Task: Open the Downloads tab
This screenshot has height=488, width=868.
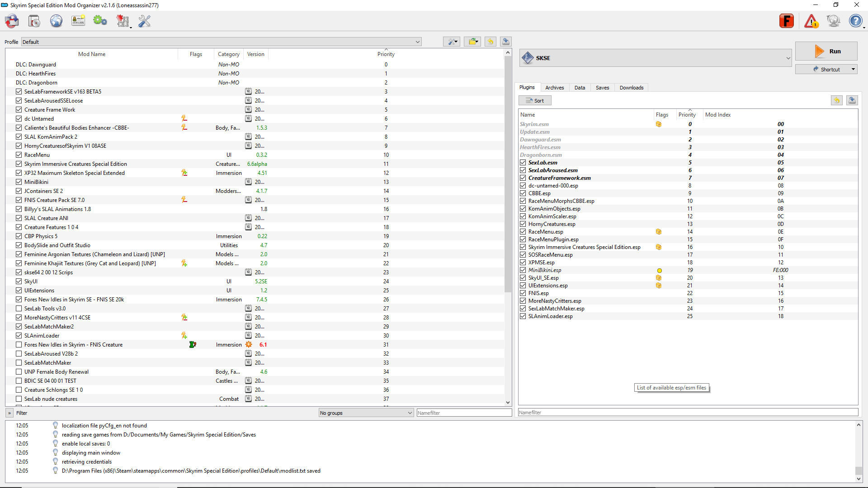Action: pos(632,88)
